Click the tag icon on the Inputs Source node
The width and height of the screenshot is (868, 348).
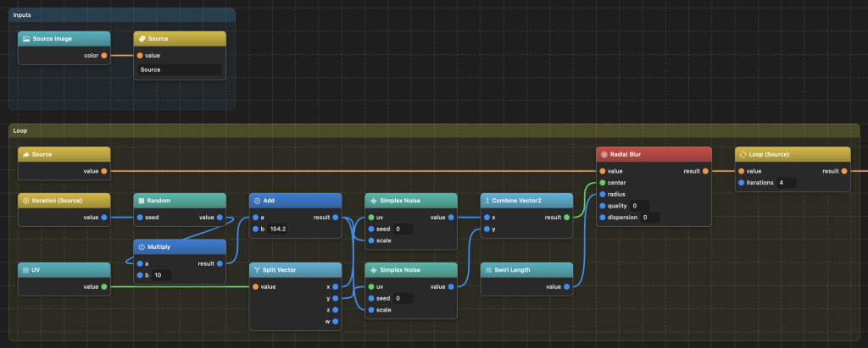click(142, 39)
